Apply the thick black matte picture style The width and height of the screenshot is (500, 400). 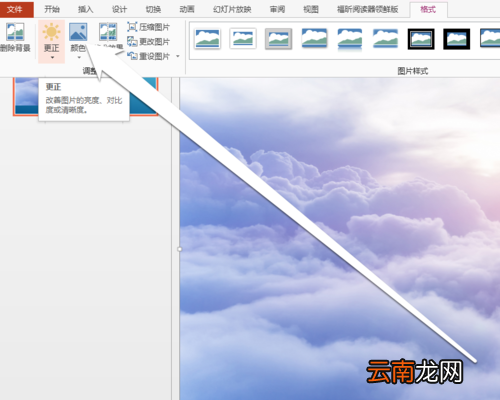[x=457, y=39]
